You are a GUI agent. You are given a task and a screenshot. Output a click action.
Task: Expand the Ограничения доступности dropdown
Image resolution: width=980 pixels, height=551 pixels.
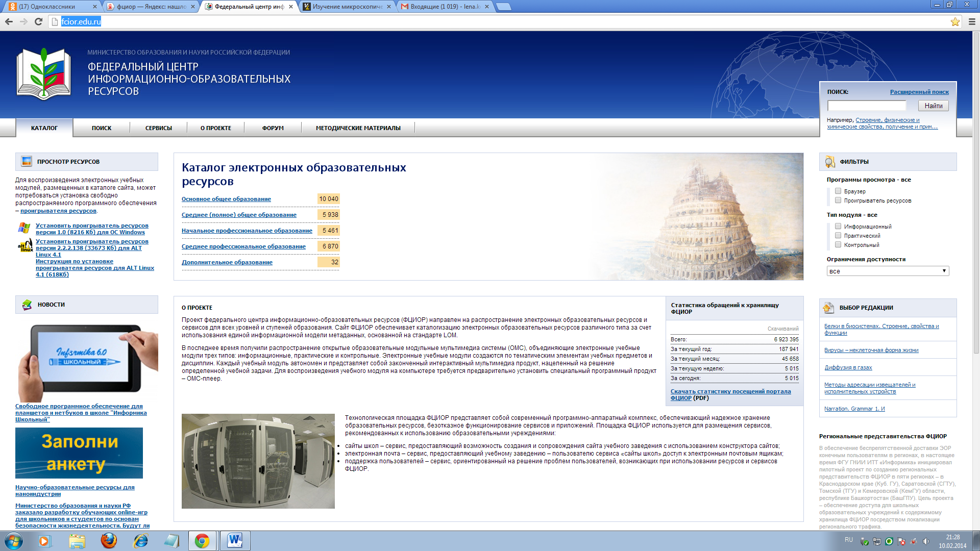point(888,271)
